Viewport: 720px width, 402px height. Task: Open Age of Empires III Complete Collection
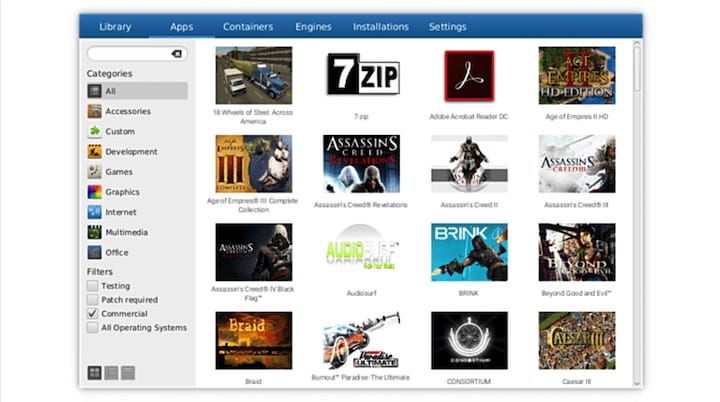point(253,164)
